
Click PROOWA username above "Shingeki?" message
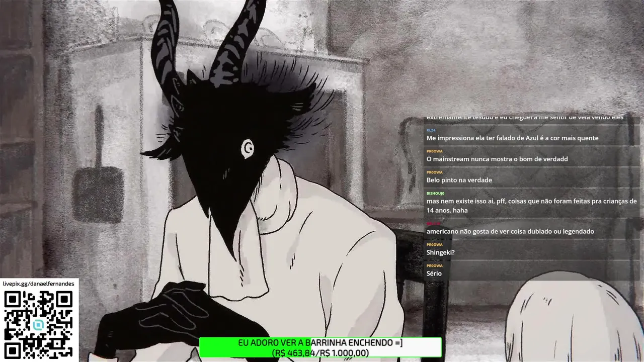[434, 245]
